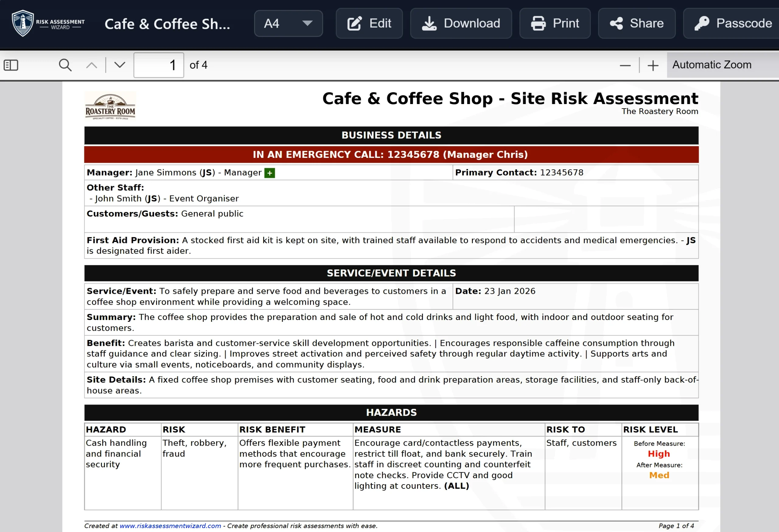Toggle the PDF sidebar panel
Viewport: 779px width, 532px height.
point(11,65)
